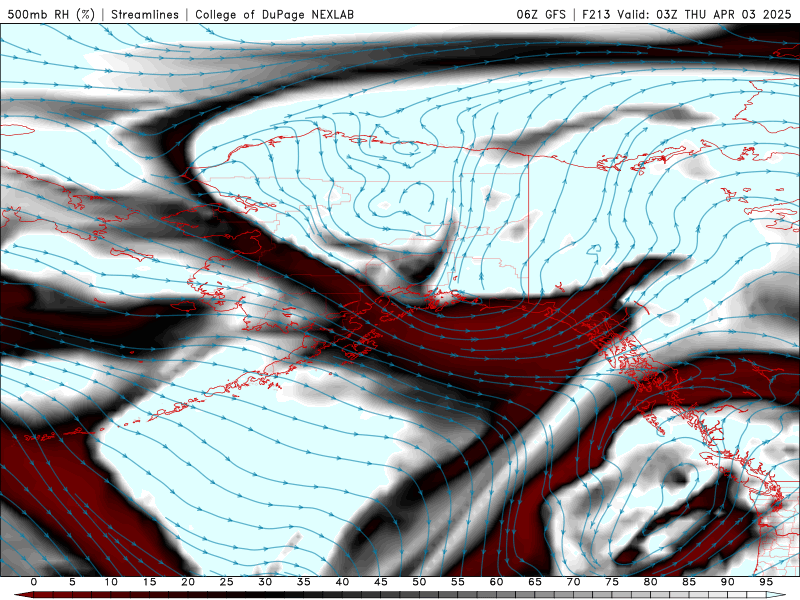Screen dimensions: 800x600
Task: Click the colorbar label "0"
Action: 34,582
